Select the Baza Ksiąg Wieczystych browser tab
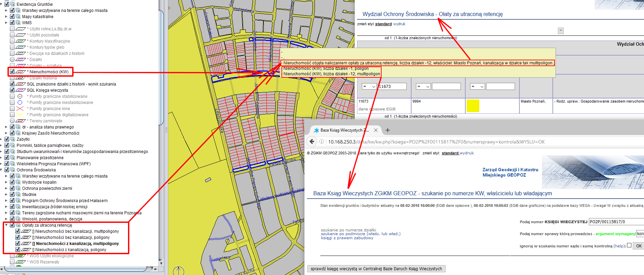This screenshot has height=275, width=644. pos(344,130)
